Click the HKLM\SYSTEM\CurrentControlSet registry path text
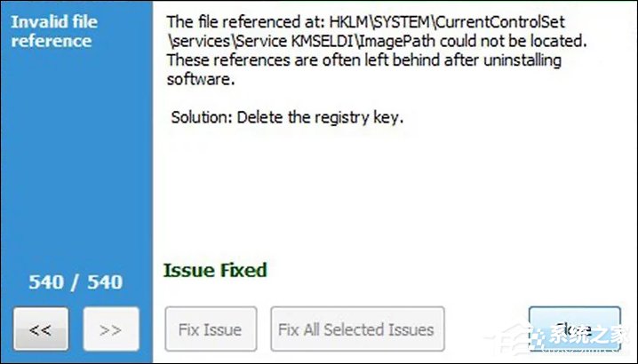Image resolution: width=638 pixels, height=364 pixels. (x=447, y=22)
